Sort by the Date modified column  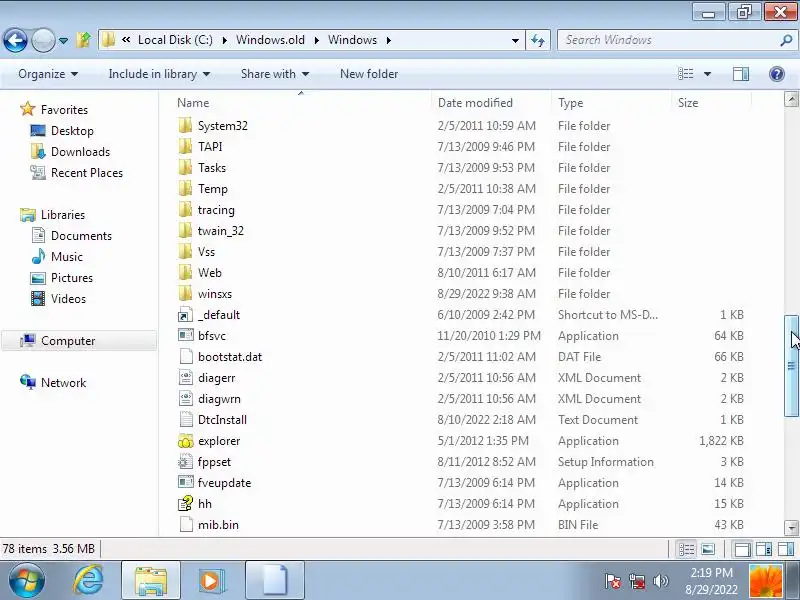[475, 103]
